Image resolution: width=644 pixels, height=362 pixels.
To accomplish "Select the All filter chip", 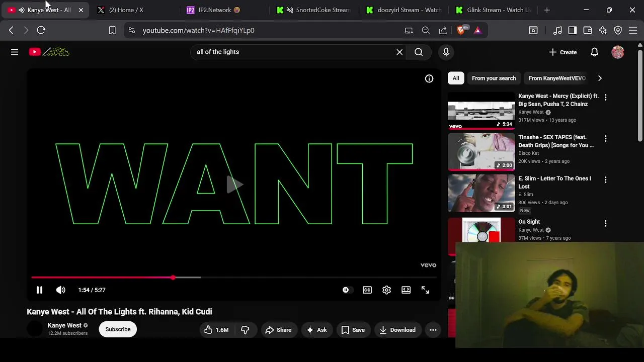I will pyautogui.click(x=456, y=78).
